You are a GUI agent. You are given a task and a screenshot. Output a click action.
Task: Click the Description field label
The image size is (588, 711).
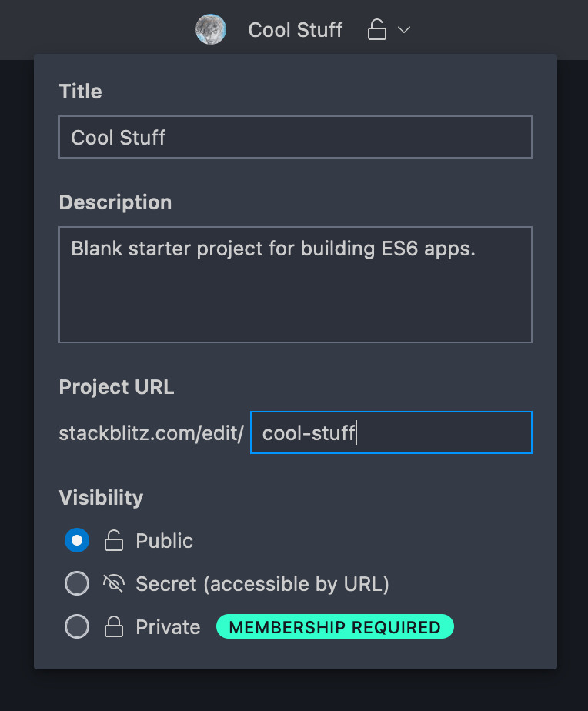tap(115, 202)
